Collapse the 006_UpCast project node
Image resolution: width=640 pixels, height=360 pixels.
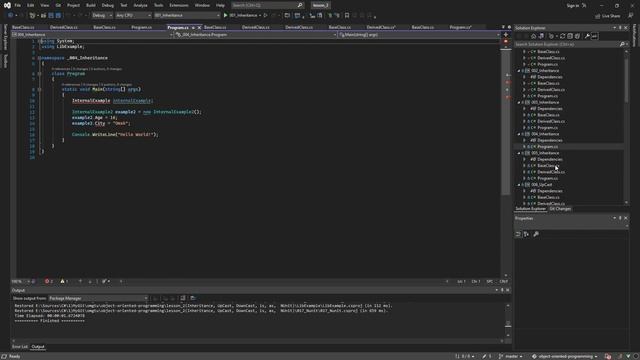pos(519,185)
